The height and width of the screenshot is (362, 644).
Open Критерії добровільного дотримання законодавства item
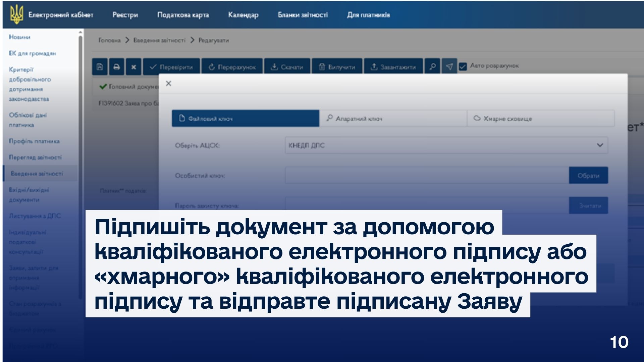pyautogui.click(x=30, y=84)
